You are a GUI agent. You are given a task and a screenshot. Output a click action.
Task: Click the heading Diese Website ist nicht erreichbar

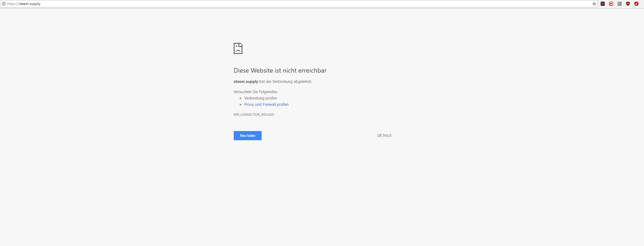coord(280,71)
